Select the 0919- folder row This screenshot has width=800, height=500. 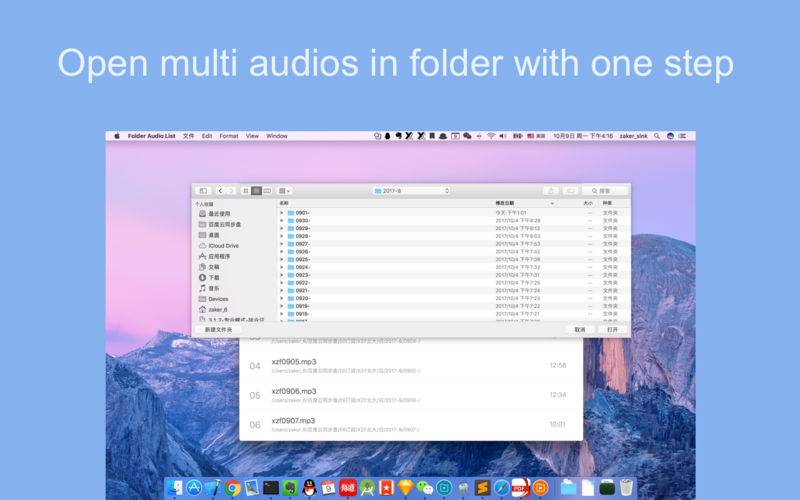pos(454,306)
